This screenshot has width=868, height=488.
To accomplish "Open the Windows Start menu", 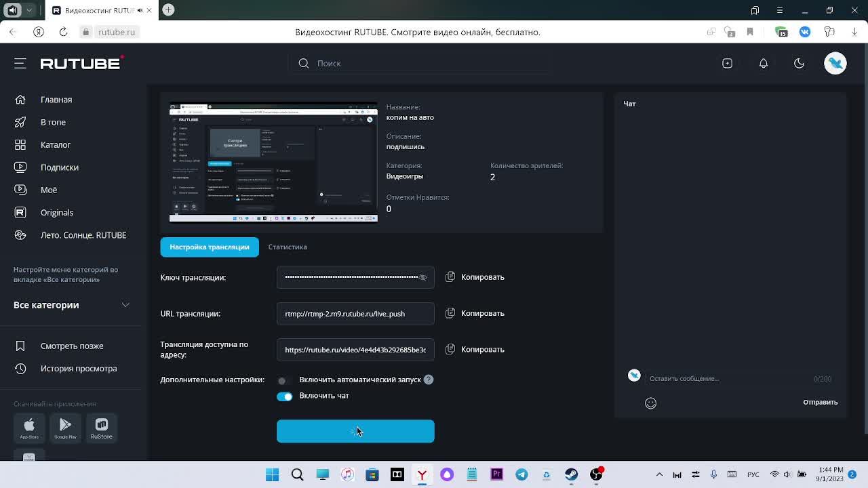I will 272,474.
